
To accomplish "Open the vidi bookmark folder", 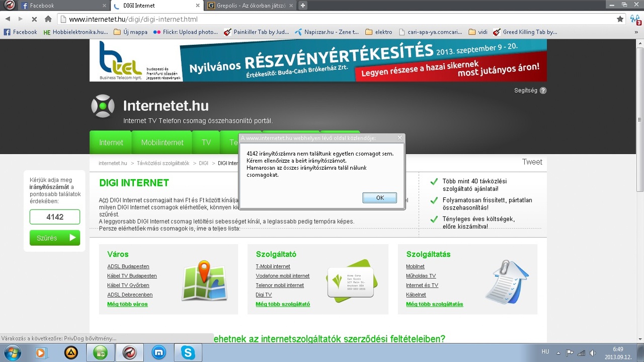I will pos(478,32).
